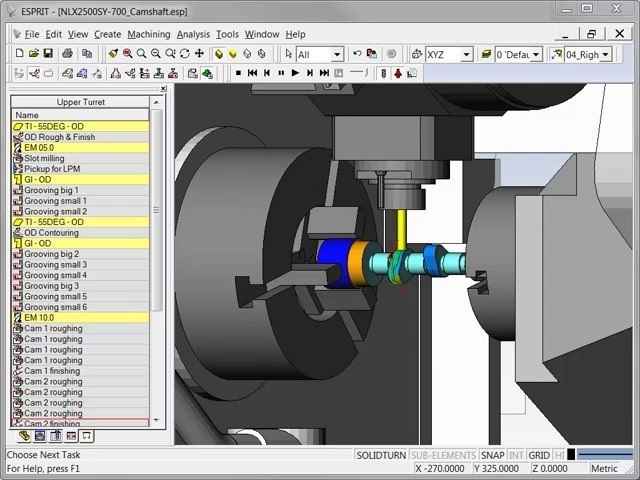
Task: Click the Open file icon
Action: [x=33, y=54]
